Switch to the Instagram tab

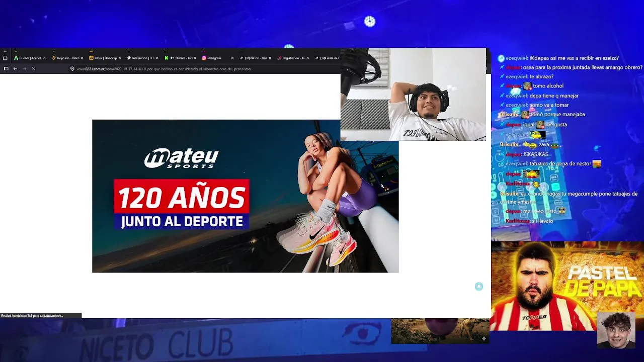218,58
